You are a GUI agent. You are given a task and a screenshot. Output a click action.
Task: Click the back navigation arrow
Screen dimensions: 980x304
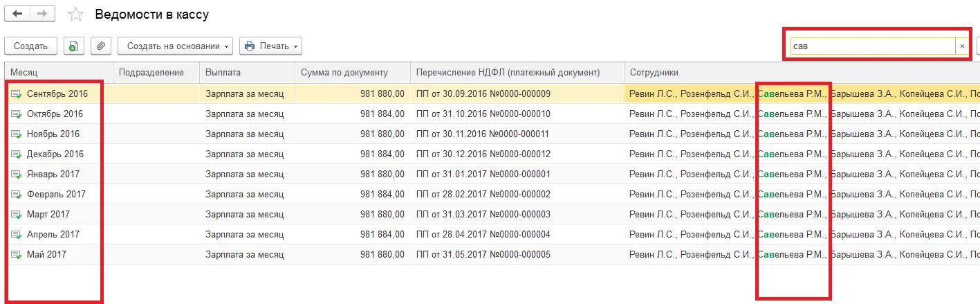18,14
